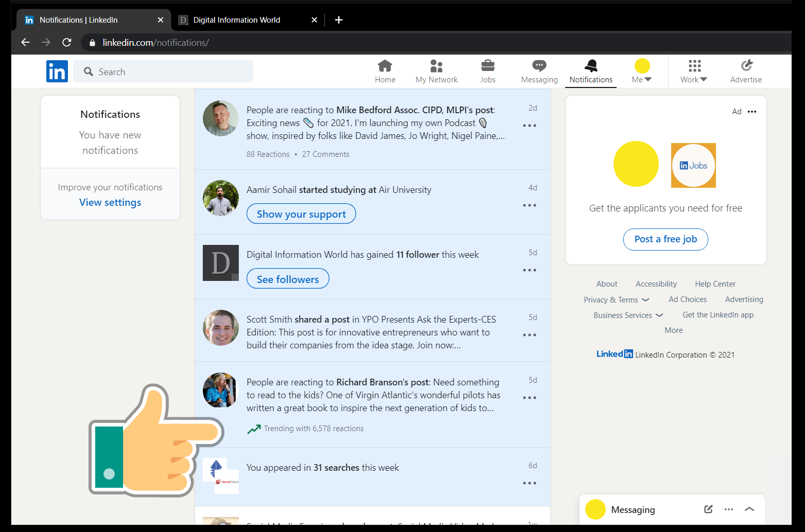
Task: Open the Advertise page
Action: pyautogui.click(x=746, y=71)
